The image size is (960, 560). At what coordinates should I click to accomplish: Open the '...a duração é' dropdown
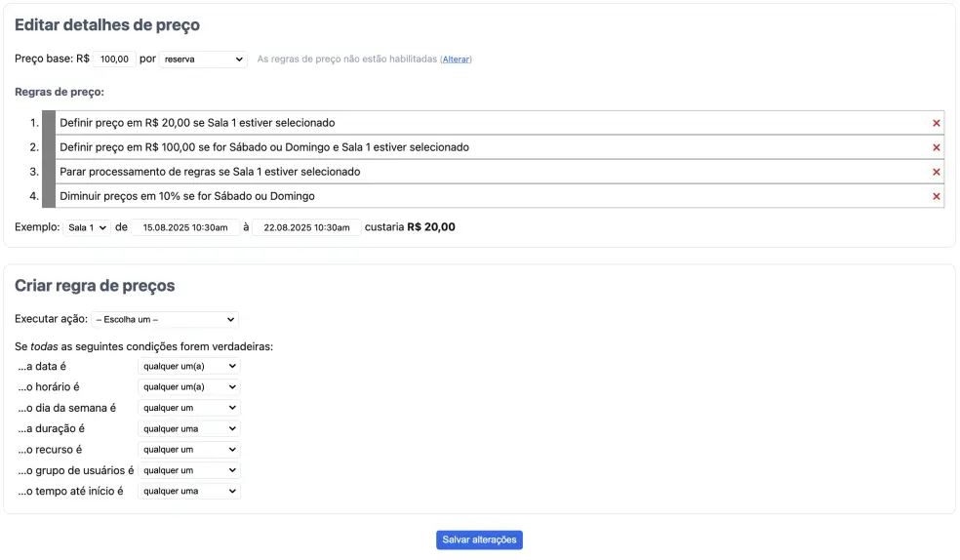tap(188, 428)
